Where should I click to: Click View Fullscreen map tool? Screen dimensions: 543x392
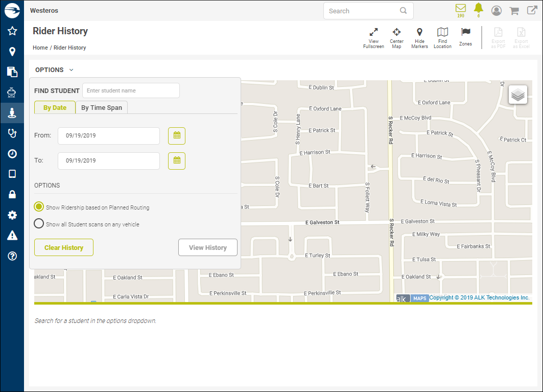373,38
